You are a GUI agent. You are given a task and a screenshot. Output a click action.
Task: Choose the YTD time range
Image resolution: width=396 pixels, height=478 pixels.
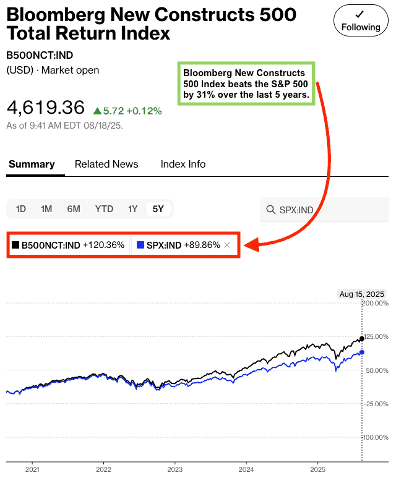[104, 209]
